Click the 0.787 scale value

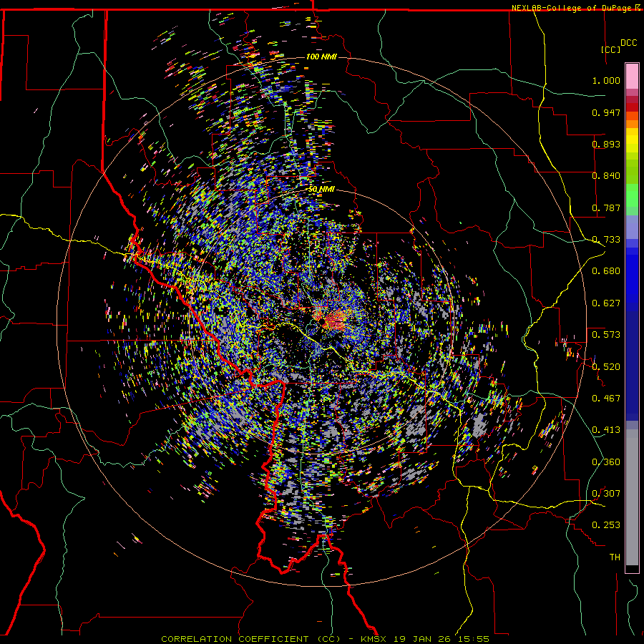[x=606, y=208]
